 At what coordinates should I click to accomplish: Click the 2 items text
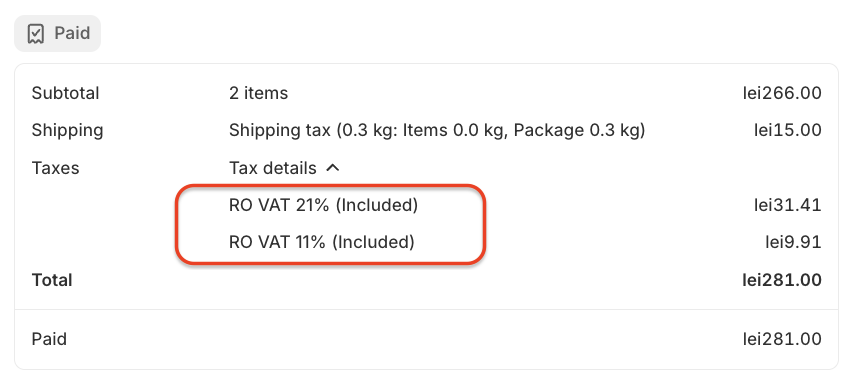click(x=258, y=93)
